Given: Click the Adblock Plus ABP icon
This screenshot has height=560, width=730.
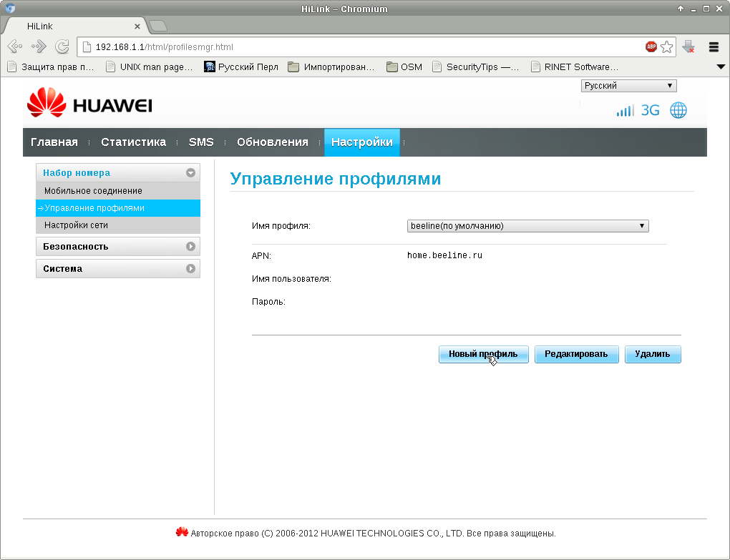Looking at the screenshot, I should [x=651, y=46].
